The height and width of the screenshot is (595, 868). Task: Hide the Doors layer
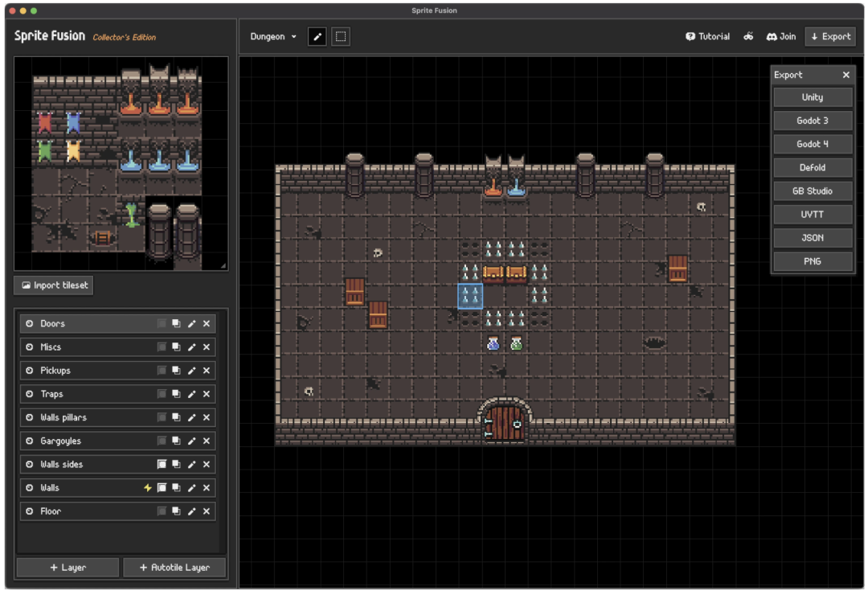click(30, 323)
